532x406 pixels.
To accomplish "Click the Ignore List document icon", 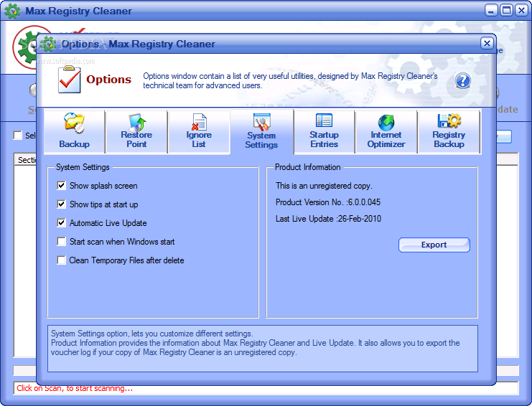I will tap(199, 122).
